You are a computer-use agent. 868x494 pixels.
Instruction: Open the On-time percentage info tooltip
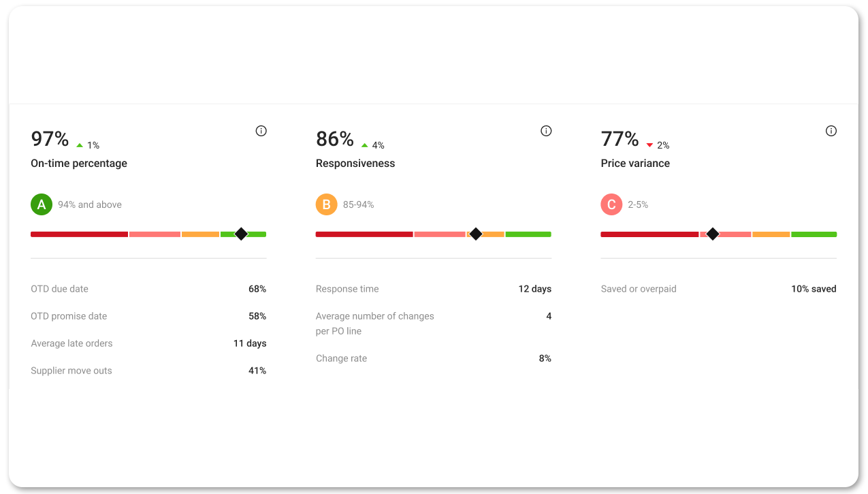tap(261, 130)
